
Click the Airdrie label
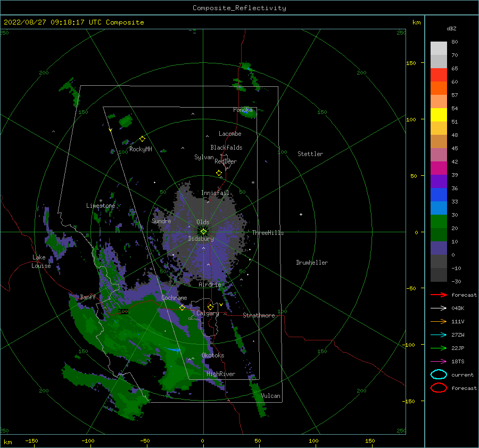click(210, 284)
